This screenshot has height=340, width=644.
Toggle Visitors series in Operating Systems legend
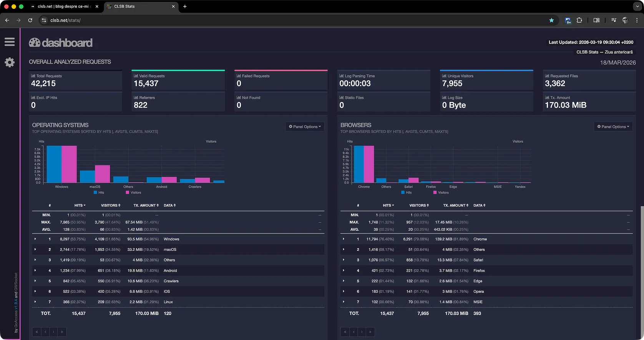coord(133,193)
